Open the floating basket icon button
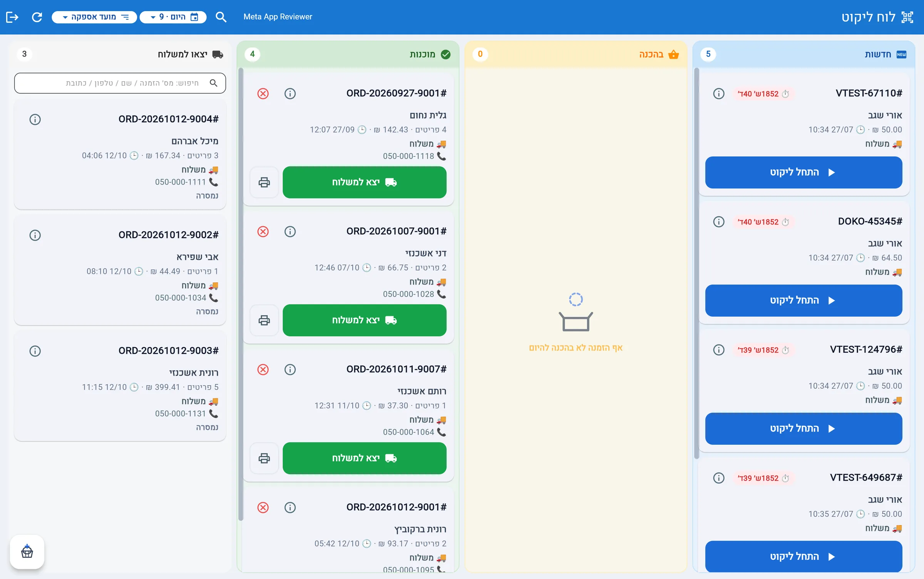Image resolution: width=924 pixels, height=579 pixels. tap(27, 552)
